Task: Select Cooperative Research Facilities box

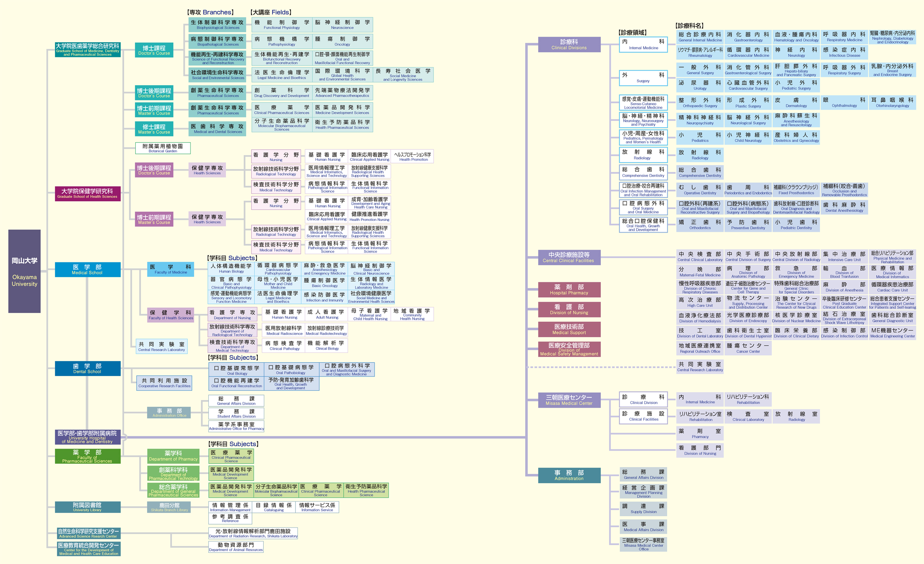Action: (164, 383)
